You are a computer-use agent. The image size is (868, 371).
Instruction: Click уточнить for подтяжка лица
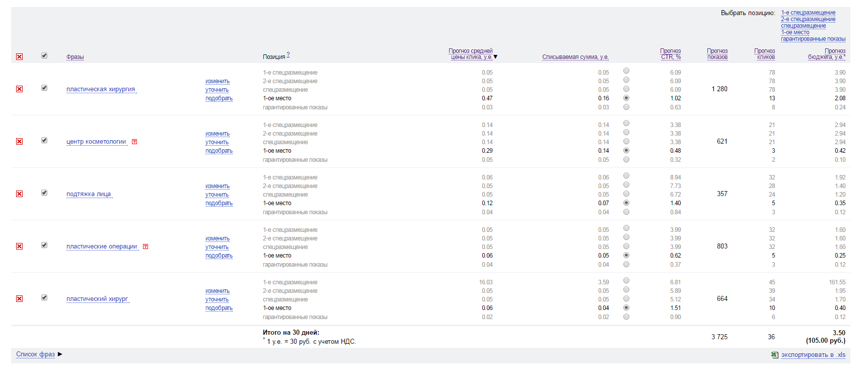217,195
